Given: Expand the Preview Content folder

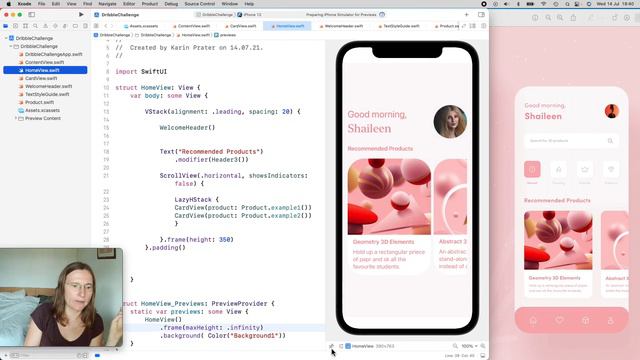Looking at the screenshot, I should point(16,118).
